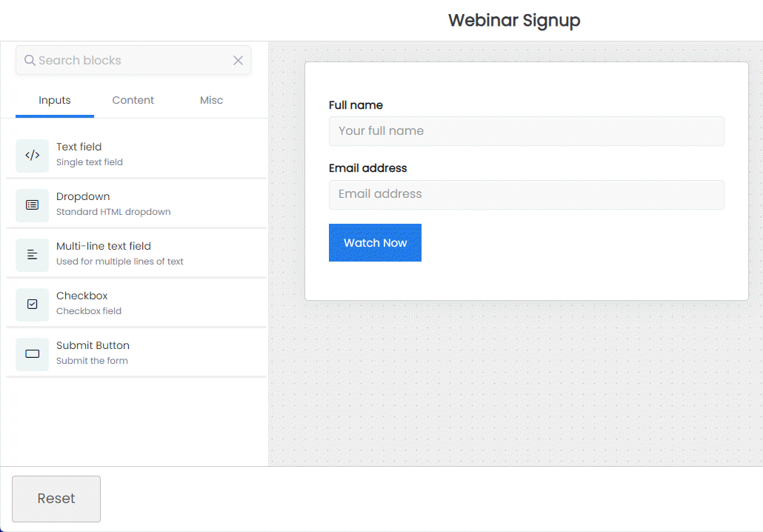This screenshot has height=532, width=763.
Task: Select the Standard HTML dropdown description
Action: tap(113, 212)
